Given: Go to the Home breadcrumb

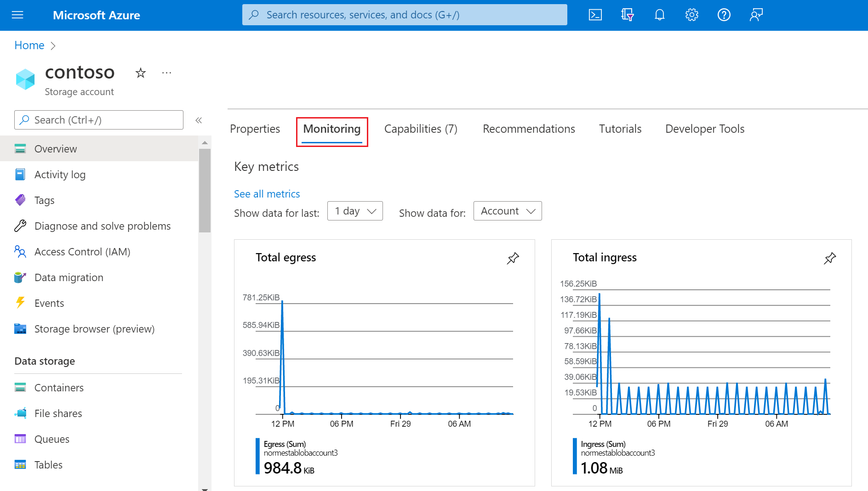Looking at the screenshot, I should (29, 45).
